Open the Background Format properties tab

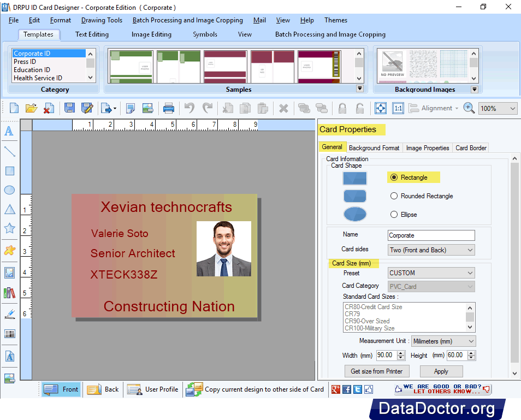374,148
